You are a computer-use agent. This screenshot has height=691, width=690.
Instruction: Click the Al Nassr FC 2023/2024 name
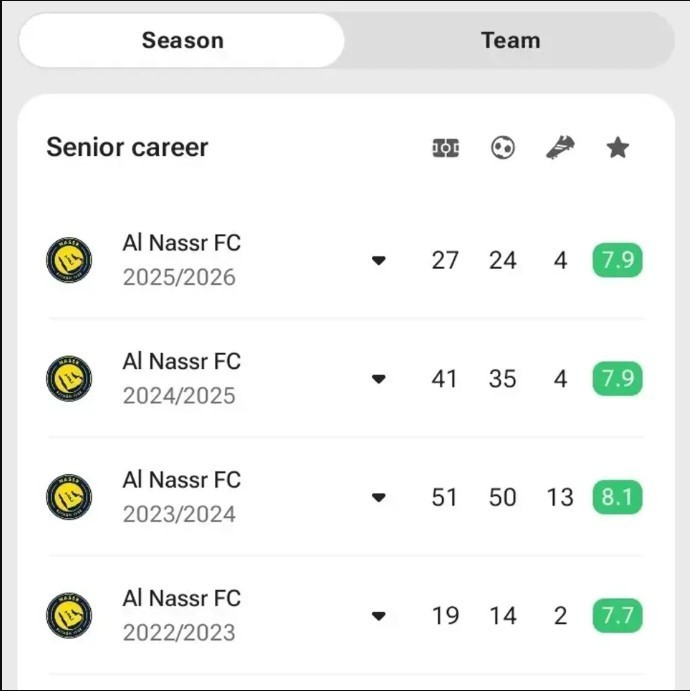[181, 480]
